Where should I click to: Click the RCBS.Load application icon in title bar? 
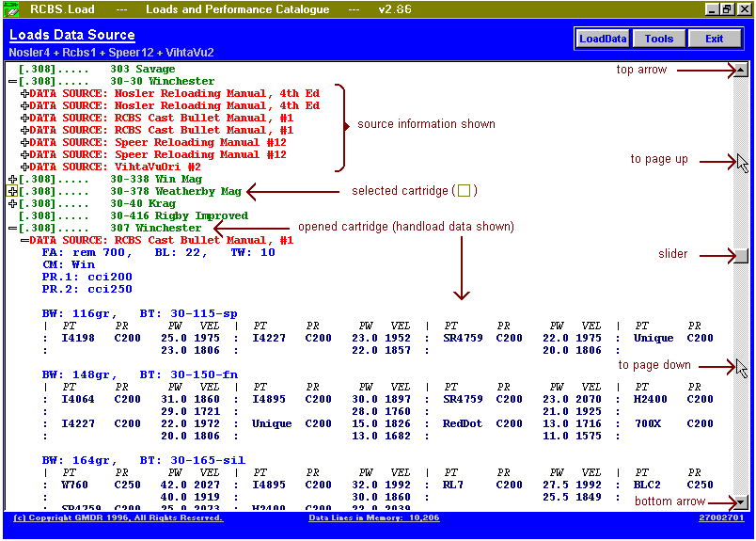coord(11,9)
